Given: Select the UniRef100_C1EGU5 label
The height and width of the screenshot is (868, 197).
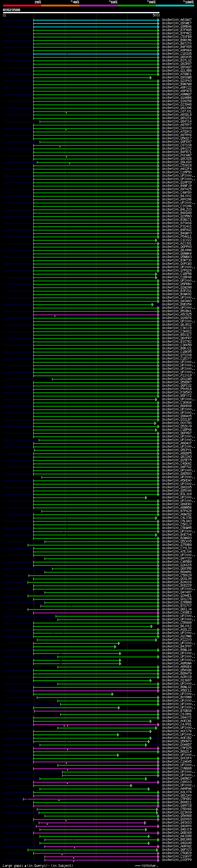Looking at the screenshot, I should point(176,54).
